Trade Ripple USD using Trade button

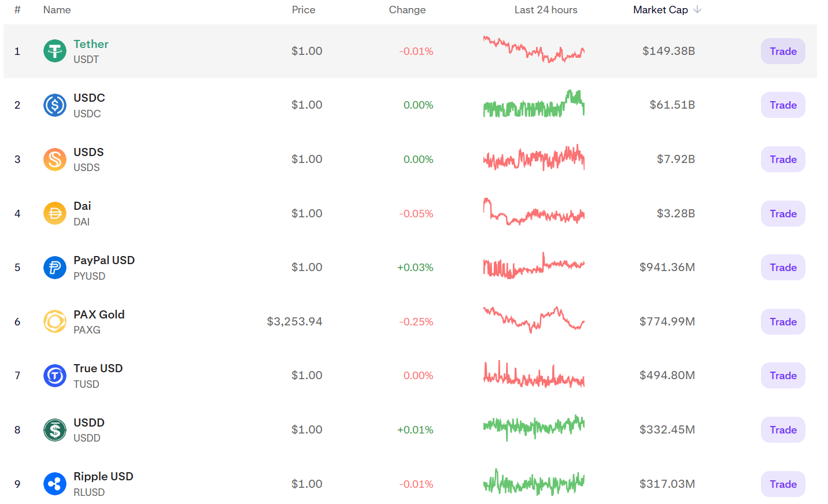pos(783,484)
